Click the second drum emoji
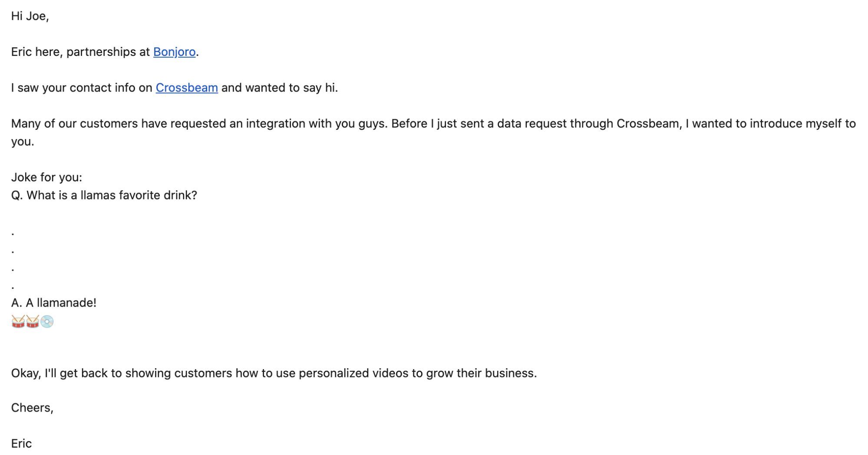This screenshot has height=455, width=868. pyautogui.click(x=33, y=321)
